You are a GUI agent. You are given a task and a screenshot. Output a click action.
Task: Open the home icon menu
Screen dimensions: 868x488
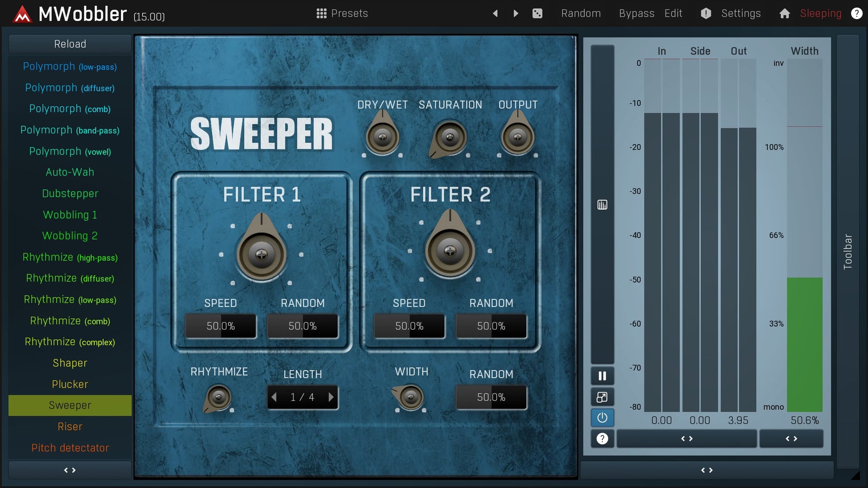click(x=785, y=13)
